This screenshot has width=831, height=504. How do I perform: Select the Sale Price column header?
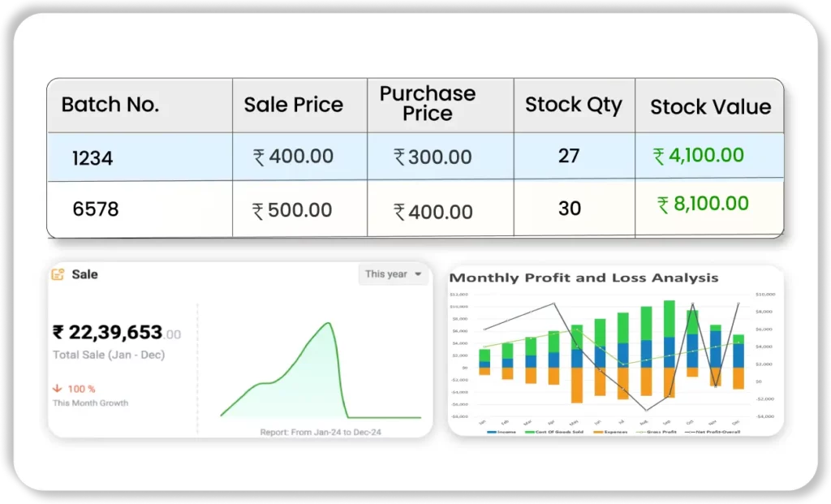[293, 105]
